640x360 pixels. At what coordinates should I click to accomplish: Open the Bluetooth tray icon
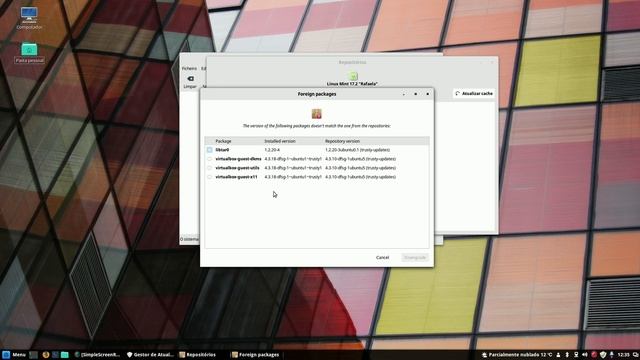567,355
